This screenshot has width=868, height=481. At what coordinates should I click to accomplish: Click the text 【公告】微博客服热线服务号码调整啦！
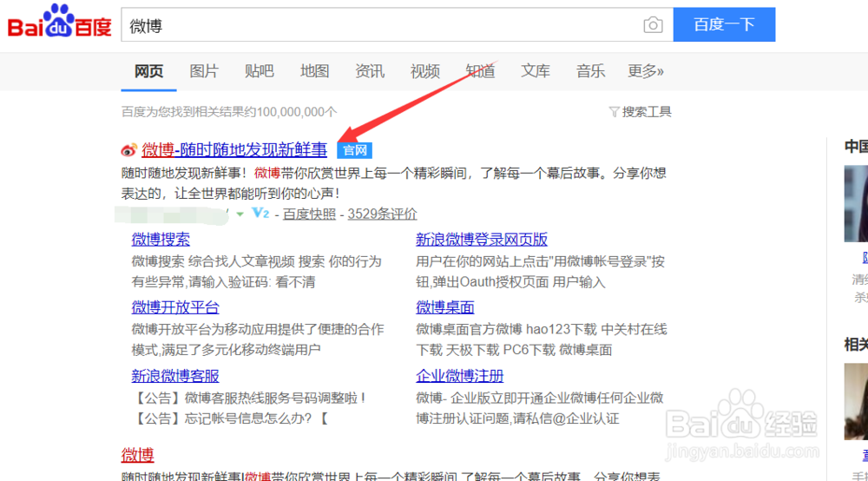click(249, 398)
